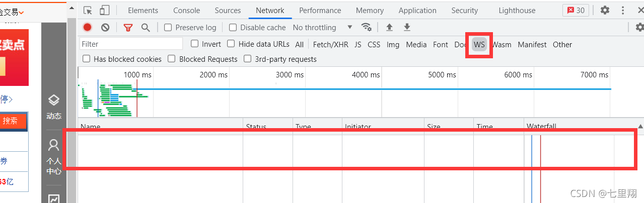Screen dimensions: 644x203
Task: Open the 30 errors badge
Action: pyautogui.click(x=576, y=10)
